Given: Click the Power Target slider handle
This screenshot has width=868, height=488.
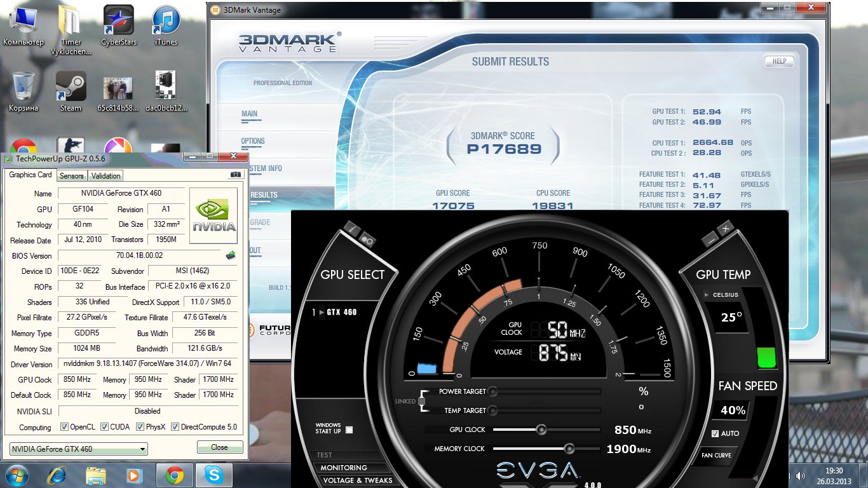Looking at the screenshot, I should (492, 391).
